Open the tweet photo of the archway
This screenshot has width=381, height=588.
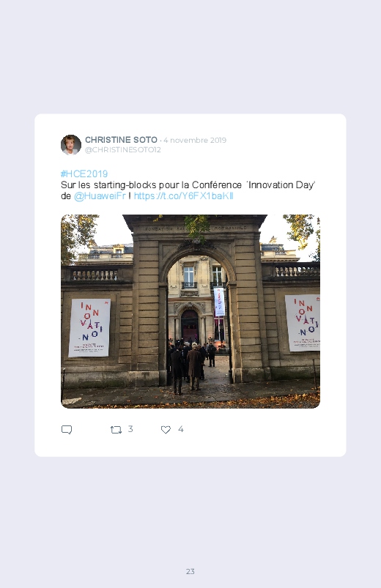(190, 311)
